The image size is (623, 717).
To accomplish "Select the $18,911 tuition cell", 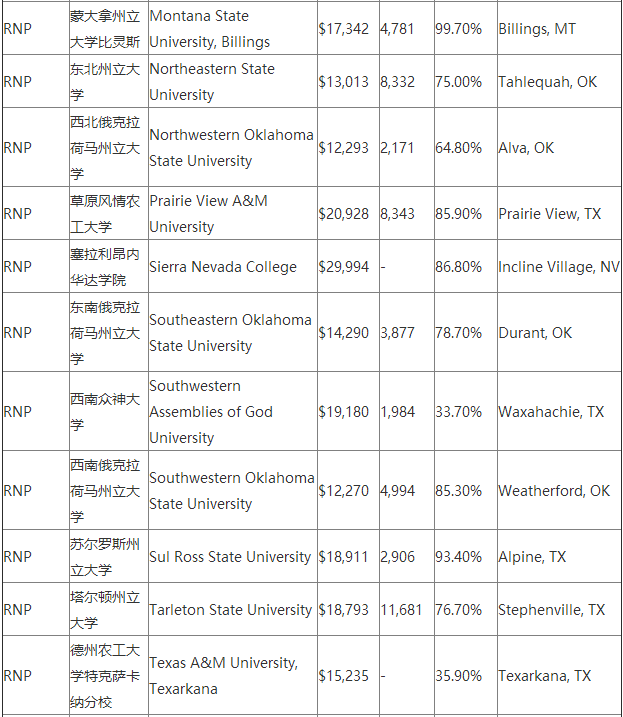I will tap(348, 556).
